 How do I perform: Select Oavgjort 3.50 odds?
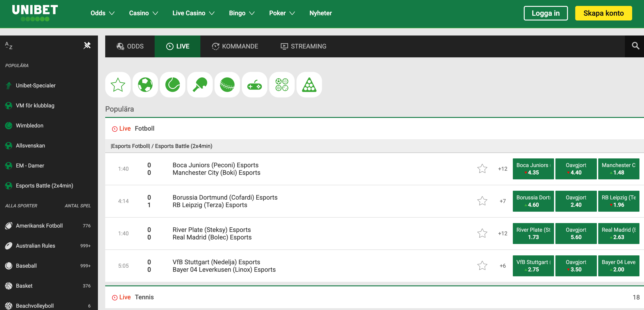click(x=576, y=266)
